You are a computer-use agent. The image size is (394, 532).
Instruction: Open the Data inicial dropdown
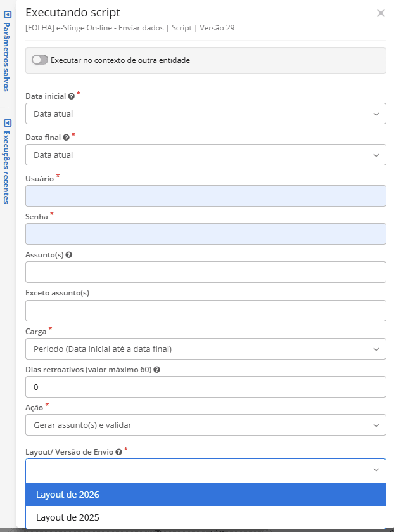[x=205, y=114]
